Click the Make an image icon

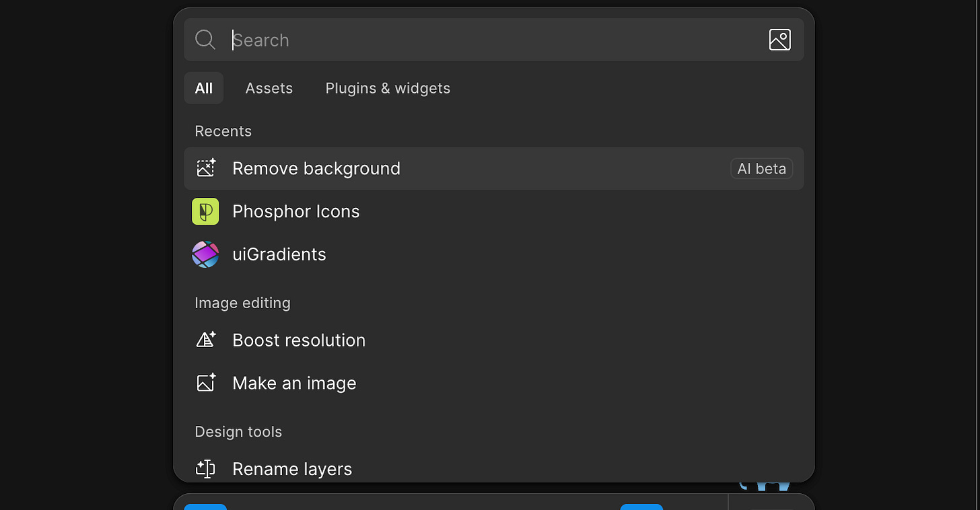click(205, 383)
